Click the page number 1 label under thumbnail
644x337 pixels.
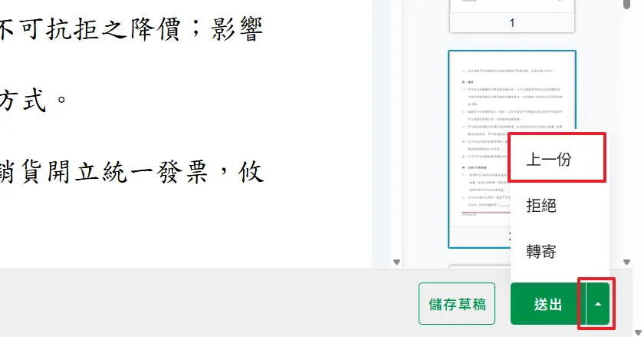(511, 23)
